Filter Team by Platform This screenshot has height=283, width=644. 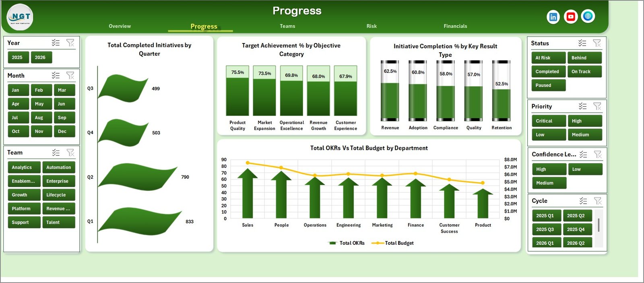point(24,209)
